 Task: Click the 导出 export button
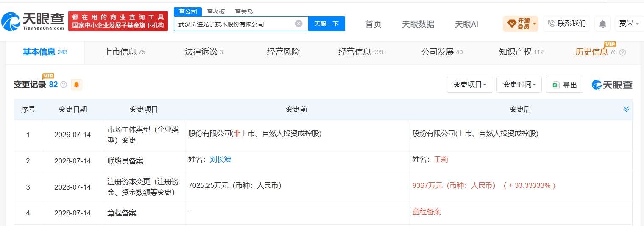[x=565, y=85]
